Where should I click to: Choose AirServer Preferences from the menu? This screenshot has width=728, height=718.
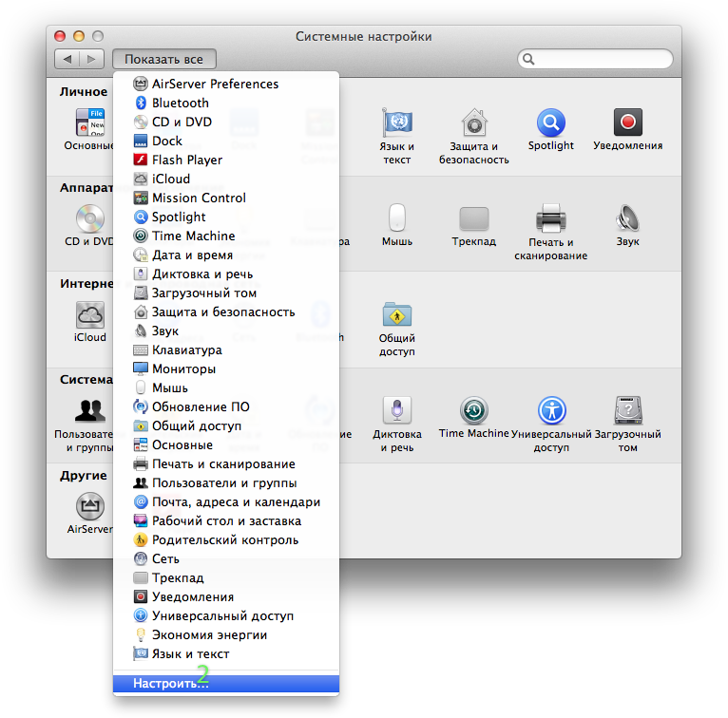(226, 84)
